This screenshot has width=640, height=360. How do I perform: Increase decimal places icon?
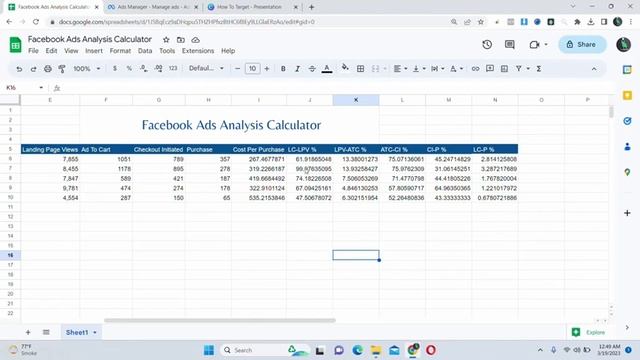[158, 69]
